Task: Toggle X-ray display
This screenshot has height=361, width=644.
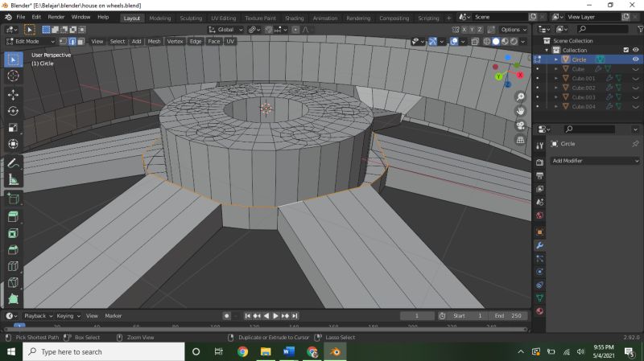Action: coord(475,42)
